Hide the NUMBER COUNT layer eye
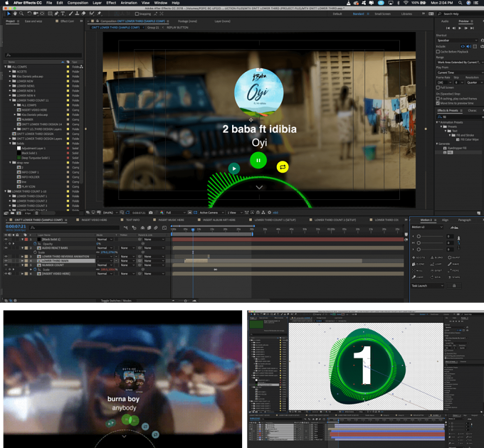This screenshot has height=448, width=484. pyautogui.click(x=6, y=265)
